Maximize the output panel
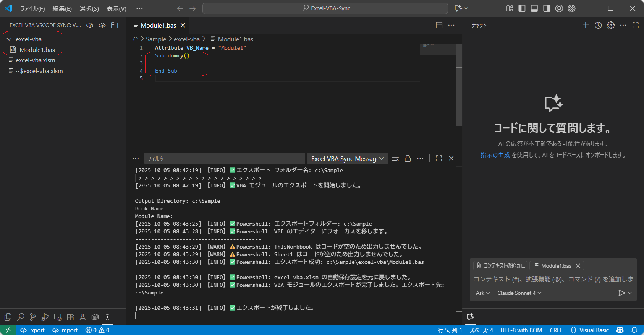 [x=439, y=158]
